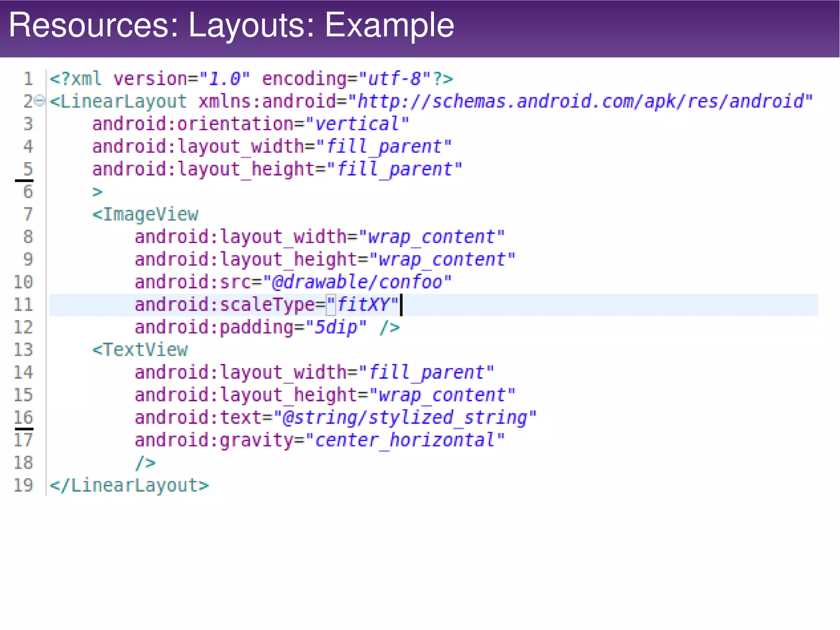Click line number 19 in the gutter

pos(23,486)
